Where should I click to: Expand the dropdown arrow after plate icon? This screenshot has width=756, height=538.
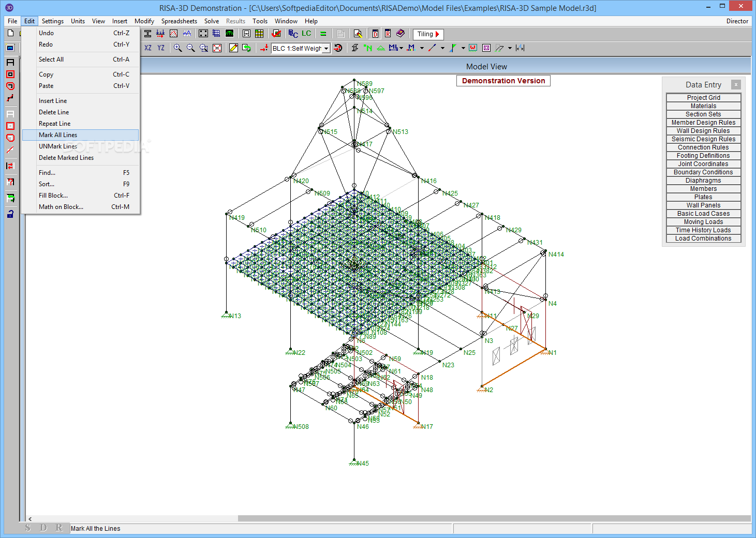click(x=510, y=48)
